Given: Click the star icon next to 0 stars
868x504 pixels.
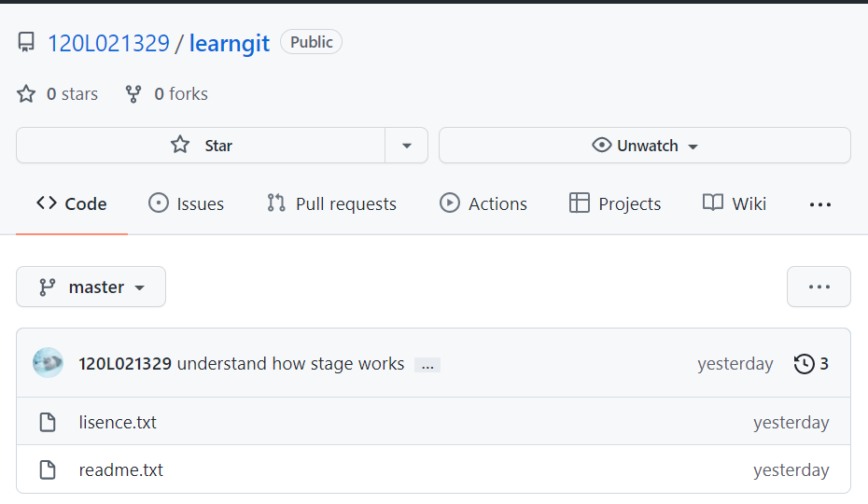Looking at the screenshot, I should [26, 94].
